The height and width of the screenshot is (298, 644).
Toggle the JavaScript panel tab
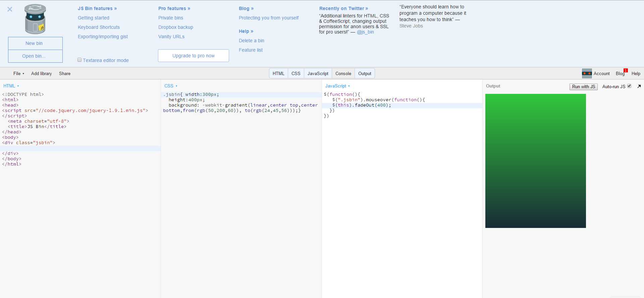tap(318, 73)
